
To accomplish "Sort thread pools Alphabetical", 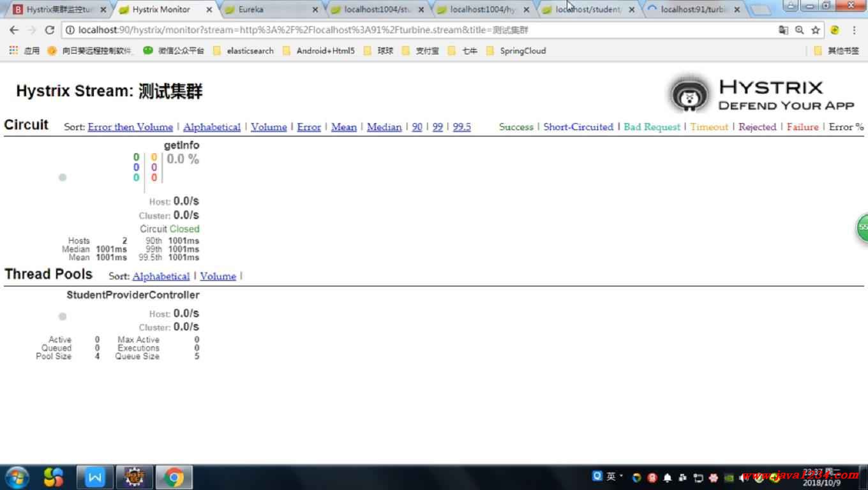I will [x=161, y=276].
